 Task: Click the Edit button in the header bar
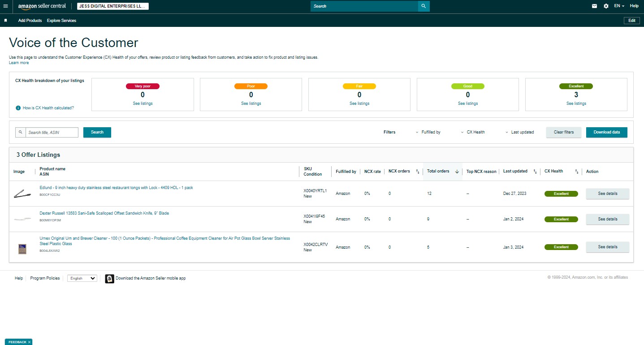pyautogui.click(x=632, y=21)
